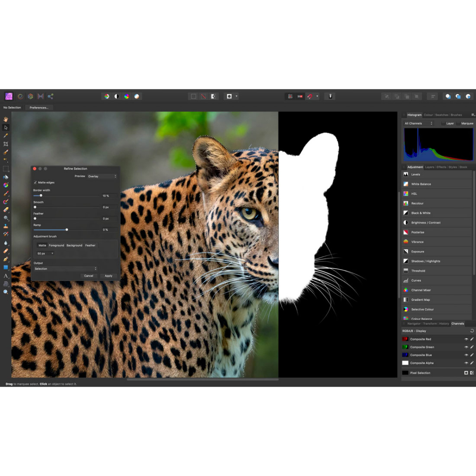This screenshot has width=476, height=476.
Task: Select the Gradient tool
Action: click(x=6, y=185)
